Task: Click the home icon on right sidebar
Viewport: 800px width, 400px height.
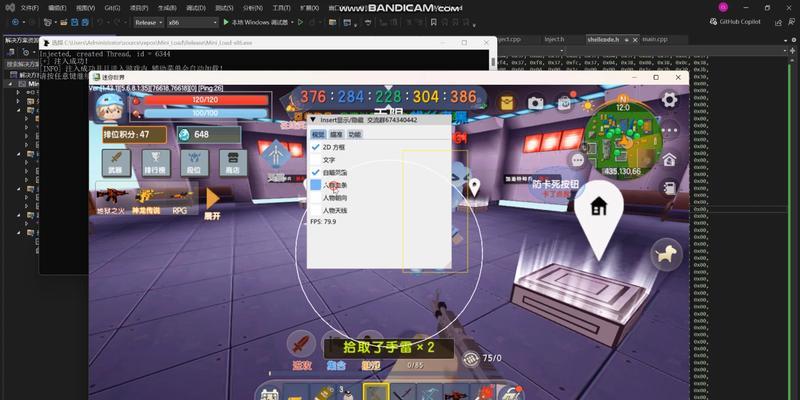Action: 669,159
